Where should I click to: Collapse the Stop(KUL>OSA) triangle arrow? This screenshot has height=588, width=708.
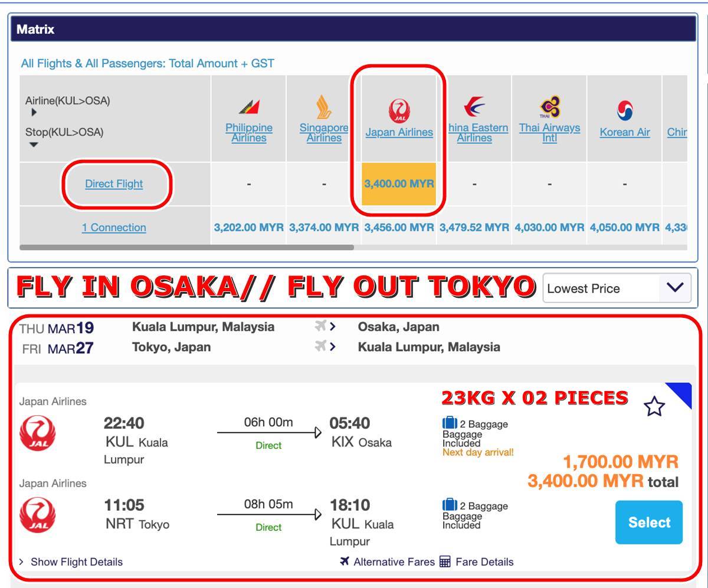[34, 144]
